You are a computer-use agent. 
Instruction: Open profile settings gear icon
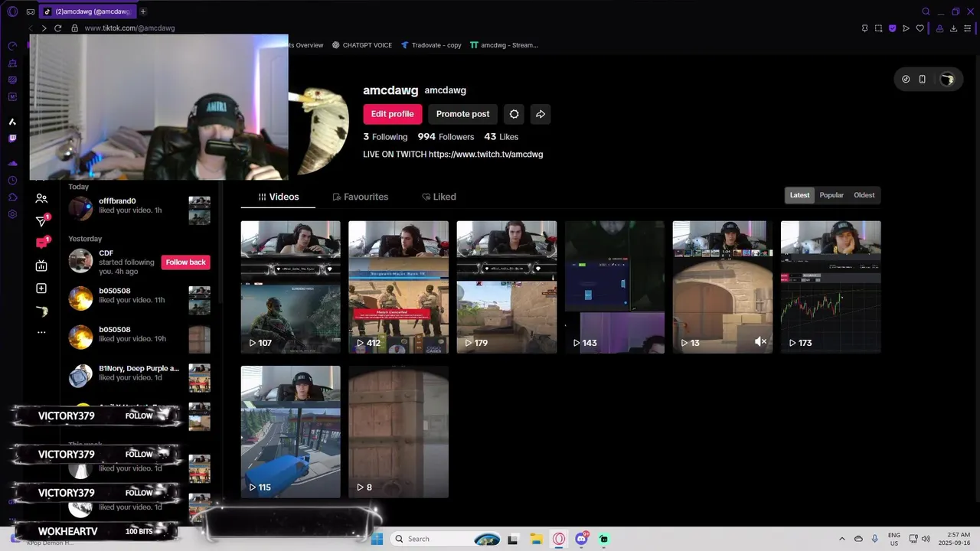point(514,114)
